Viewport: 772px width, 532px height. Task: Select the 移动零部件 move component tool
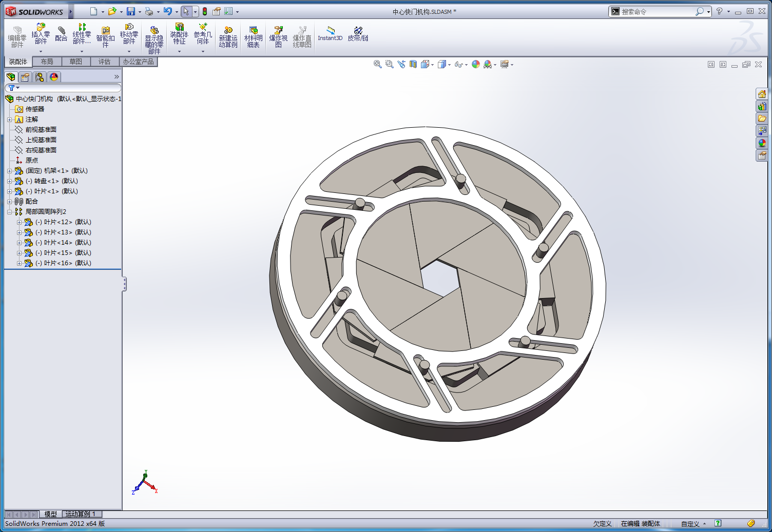(x=129, y=34)
